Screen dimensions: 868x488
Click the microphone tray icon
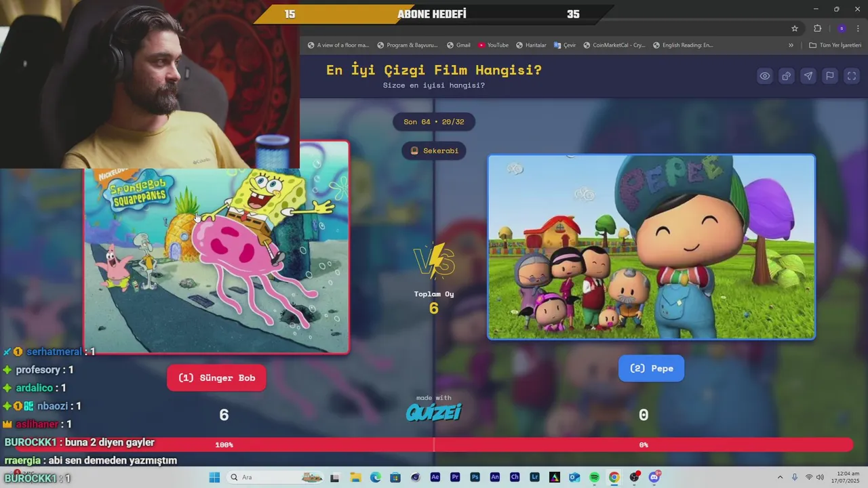pyautogui.click(x=794, y=477)
